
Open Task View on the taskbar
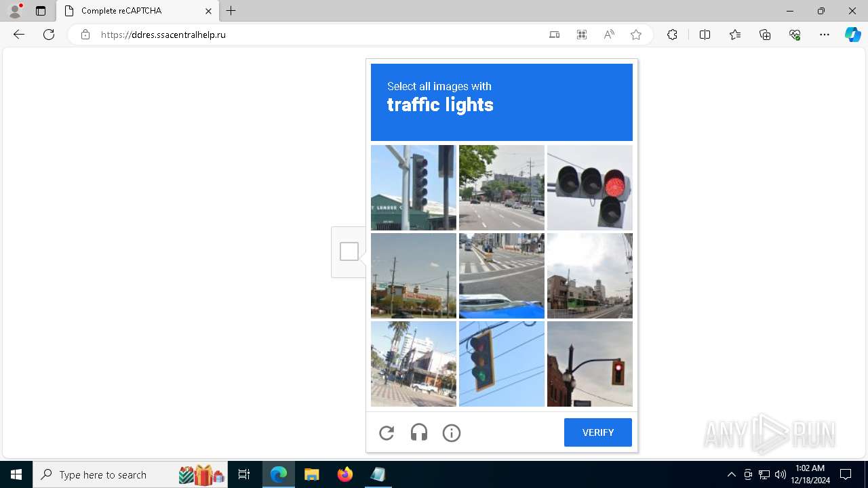244,474
